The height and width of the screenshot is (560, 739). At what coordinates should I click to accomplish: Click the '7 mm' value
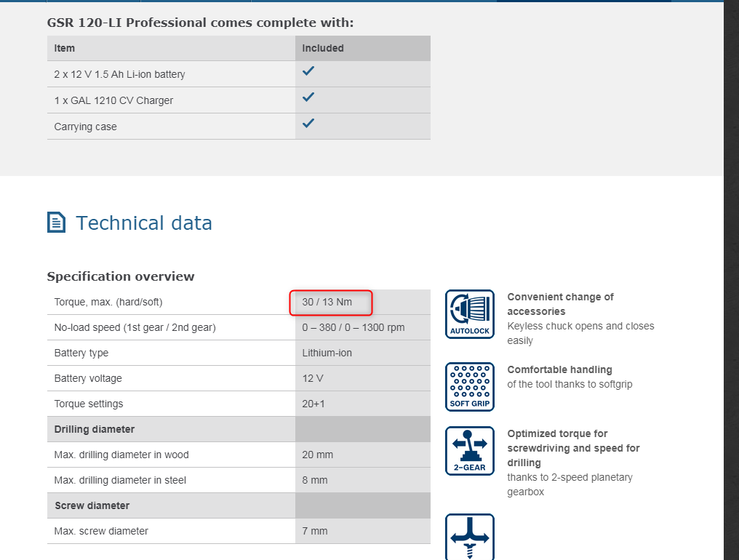click(315, 531)
